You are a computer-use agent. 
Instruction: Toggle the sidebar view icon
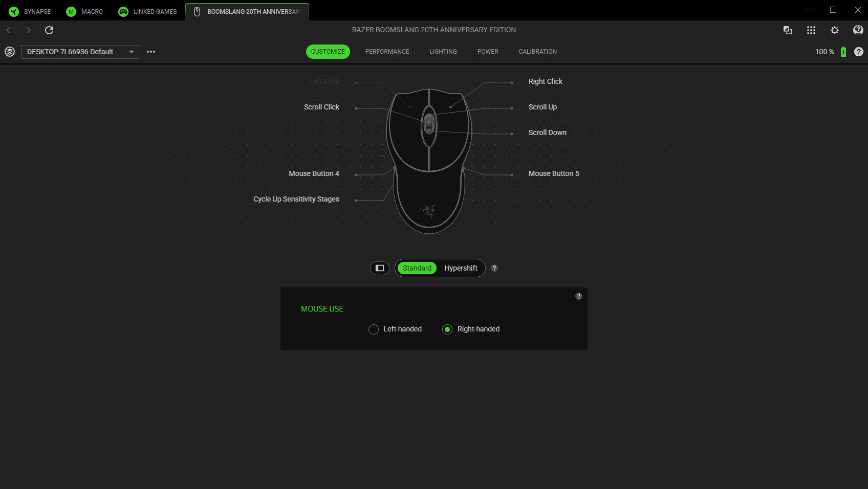[380, 268]
